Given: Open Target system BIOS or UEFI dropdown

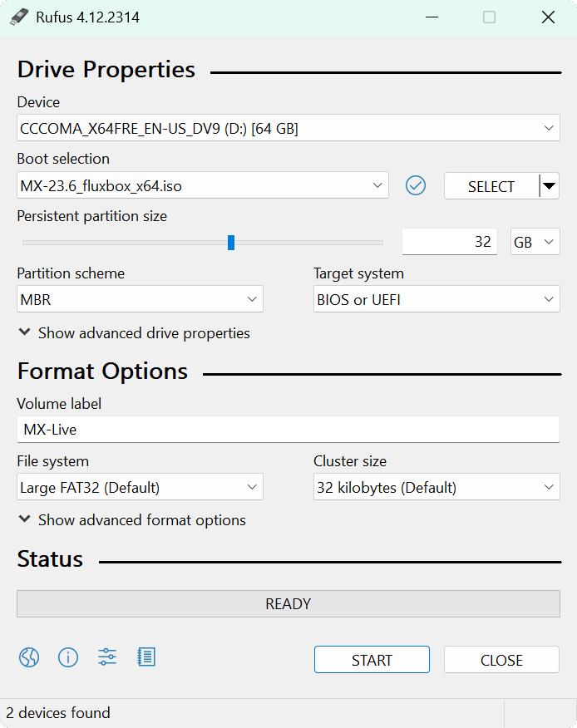Looking at the screenshot, I should [436, 300].
